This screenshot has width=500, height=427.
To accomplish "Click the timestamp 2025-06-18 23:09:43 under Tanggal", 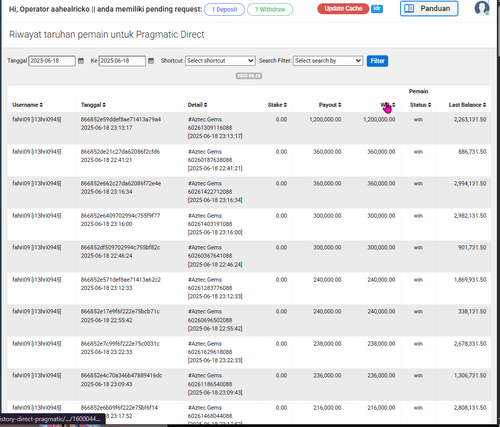I will [106, 384].
